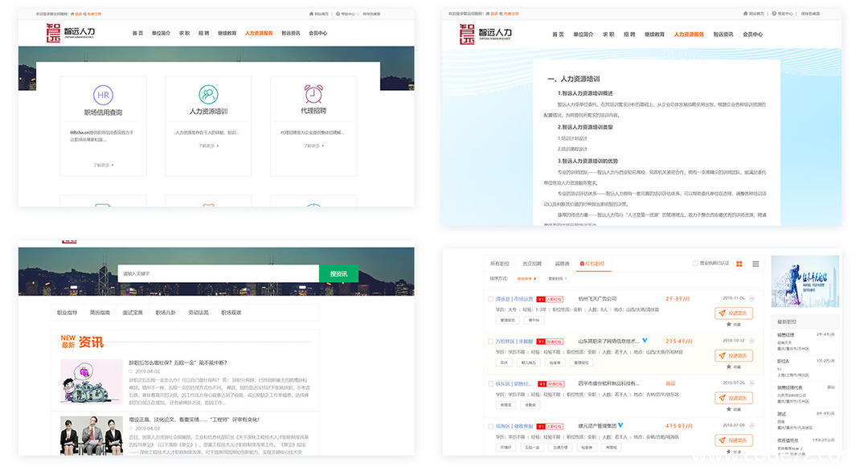This screenshot has width=868, height=475.
Task: Click the 智远人力 logo on the top-left page
Action: pyautogui.click(x=70, y=33)
